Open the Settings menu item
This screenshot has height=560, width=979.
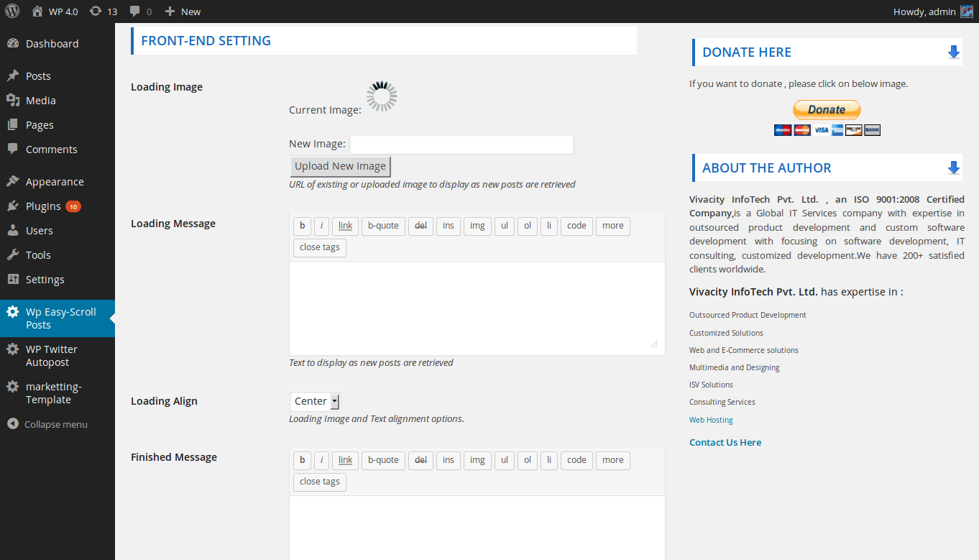pyautogui.click(x=58, y=280)
